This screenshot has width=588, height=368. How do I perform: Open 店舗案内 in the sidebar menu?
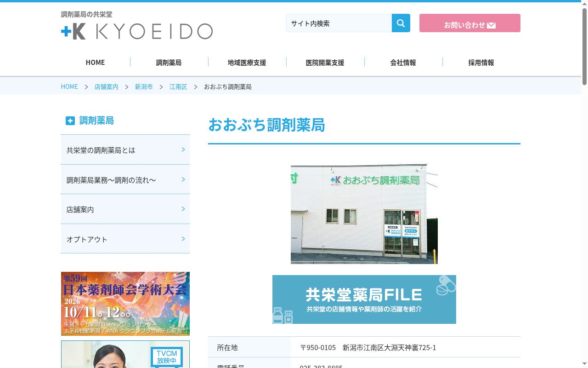click(x=125, y=209)
